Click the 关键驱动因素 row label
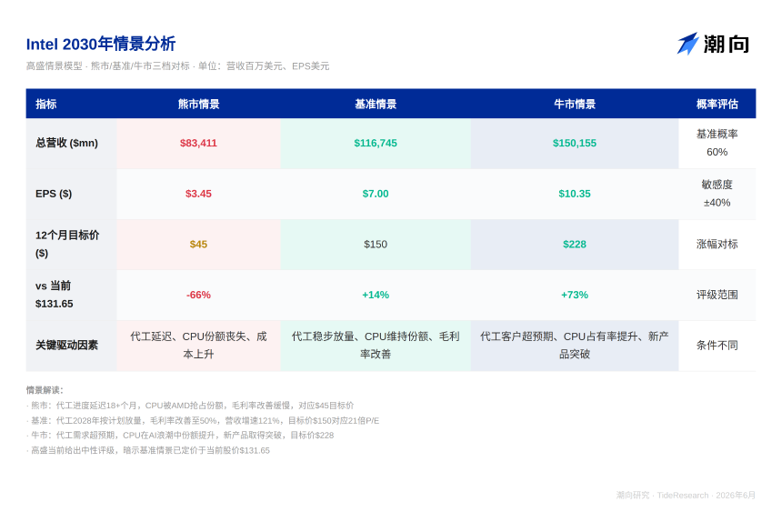782x532 pixels. click(x=66, y=345)
